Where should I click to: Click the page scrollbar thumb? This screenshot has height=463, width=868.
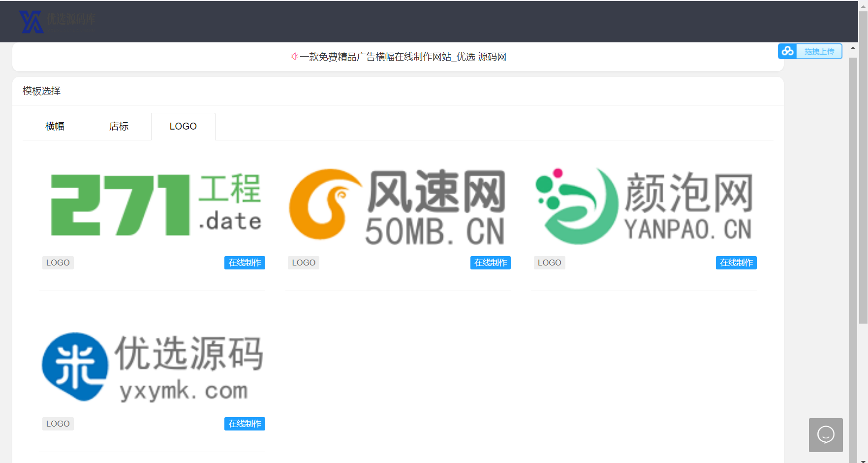[x=863, y=167]
